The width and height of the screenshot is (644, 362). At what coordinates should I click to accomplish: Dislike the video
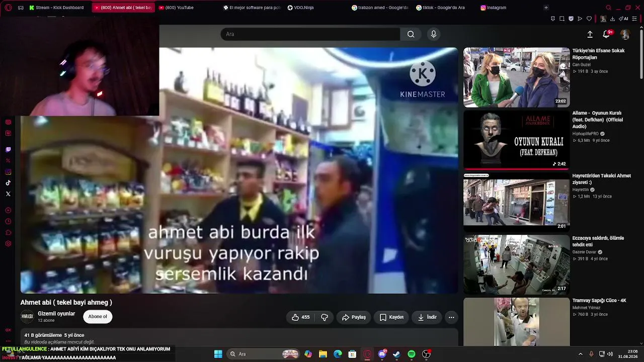coord(325,317)
